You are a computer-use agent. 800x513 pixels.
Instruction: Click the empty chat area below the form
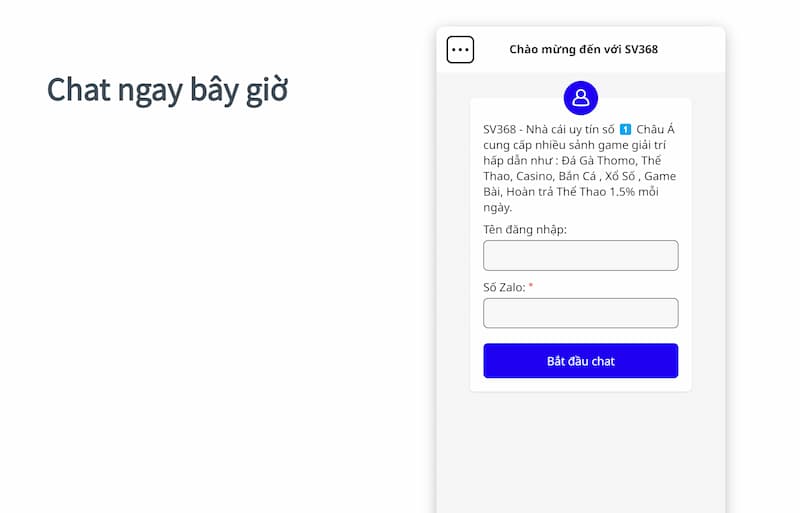pyautogui.click(x=580, y=450)
